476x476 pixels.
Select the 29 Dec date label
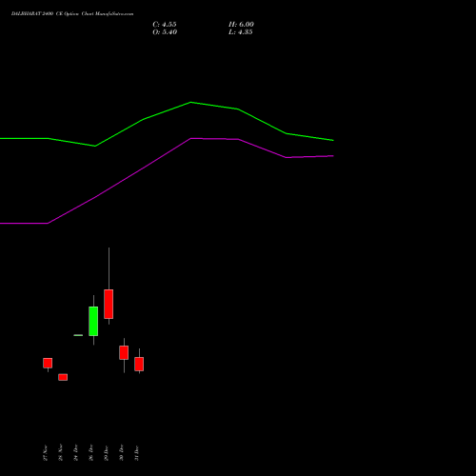tap(106, 453)
